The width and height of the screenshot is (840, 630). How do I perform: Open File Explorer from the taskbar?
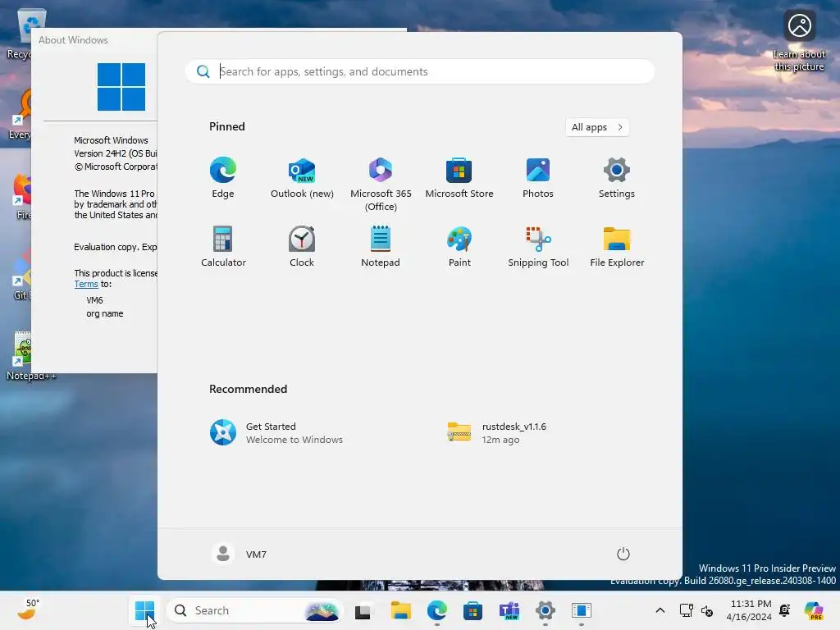coord(400,610)
